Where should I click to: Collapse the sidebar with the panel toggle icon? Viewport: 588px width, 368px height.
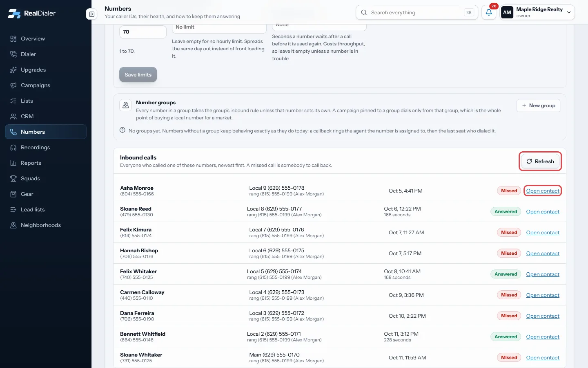point(92,14)
